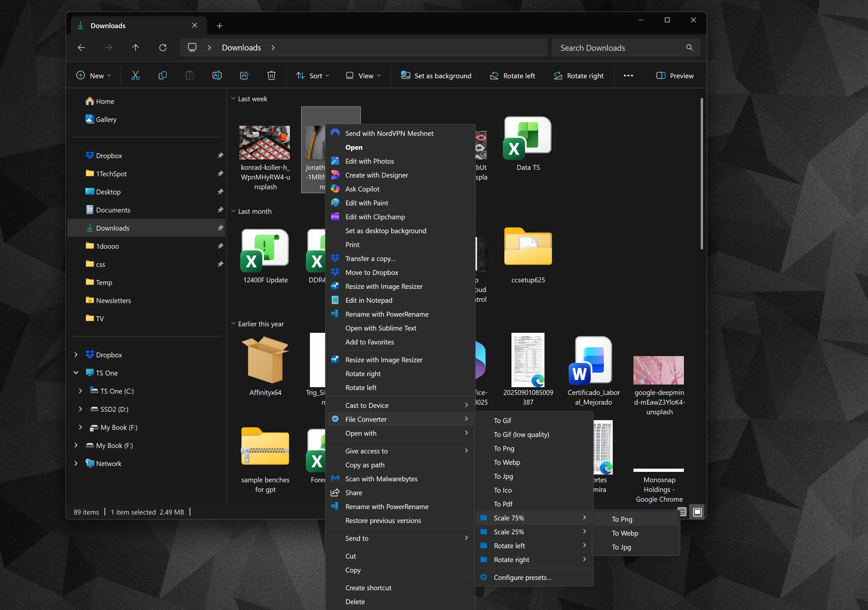Image resolution: width=868 pixels, height=610 pixels.
Task: Click the Cut scissors icon in toolbar
Action: coord(135,76)
